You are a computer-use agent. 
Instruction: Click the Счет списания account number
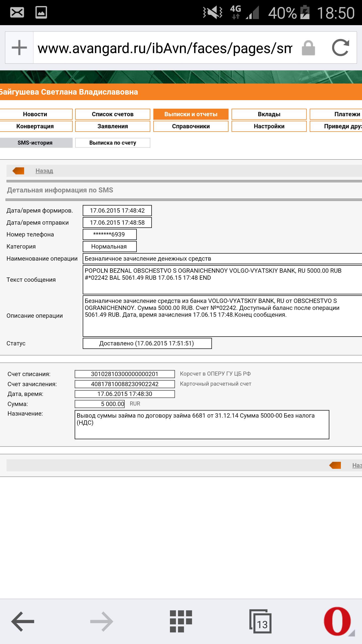(125, 374)
